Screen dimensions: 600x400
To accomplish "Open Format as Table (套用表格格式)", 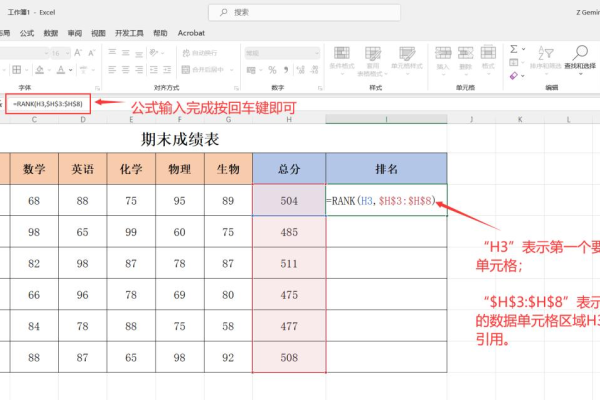I will pos(372,61).
